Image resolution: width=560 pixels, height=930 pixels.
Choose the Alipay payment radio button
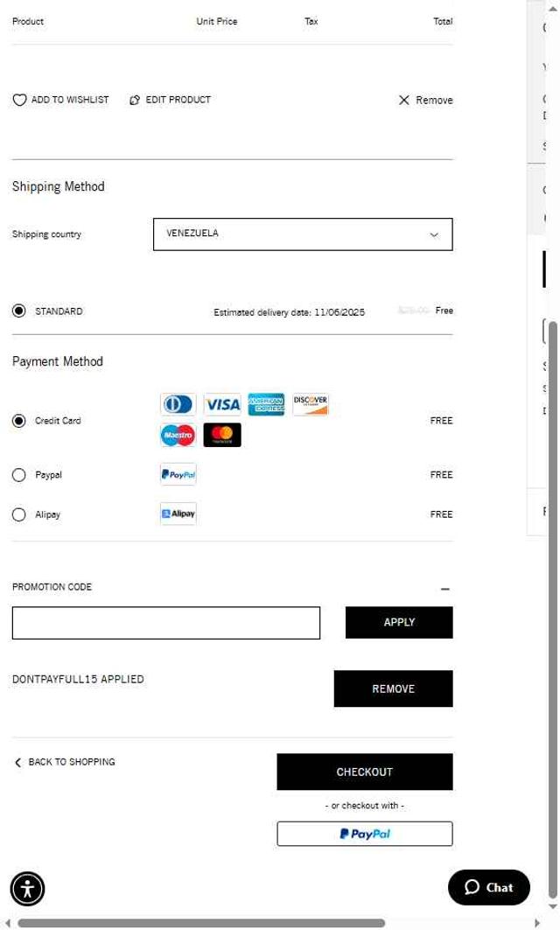[19, 514]
